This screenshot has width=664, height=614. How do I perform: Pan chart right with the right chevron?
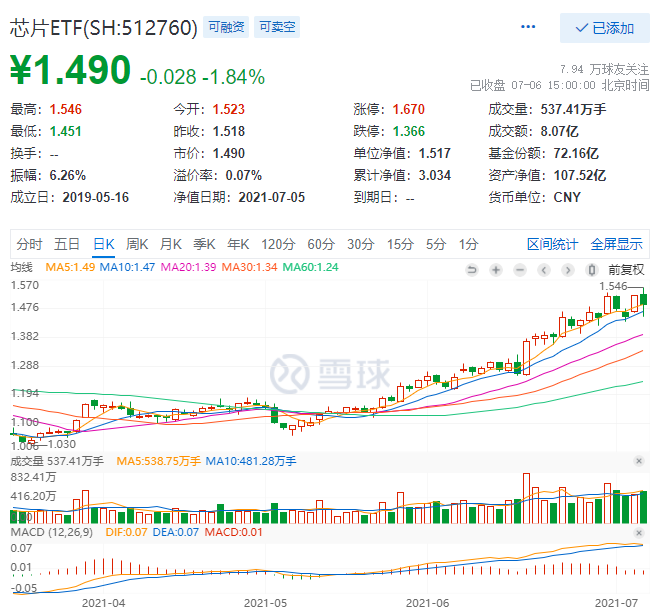click(568, 270)
